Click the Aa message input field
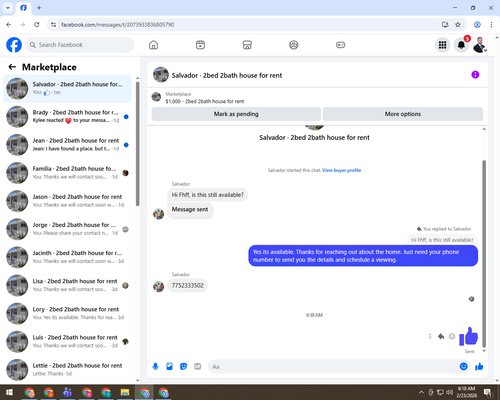Image resolution: width=500 pixels, height=400 pixels. 333,367
